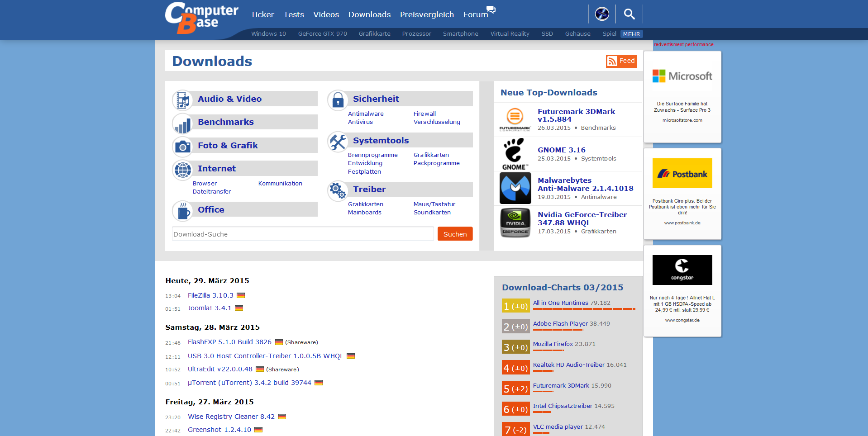The width and height of the screenshot is (868, 436).
Task: Open the Microsoft advertisement logo
Action: click(x=682, y=76)
